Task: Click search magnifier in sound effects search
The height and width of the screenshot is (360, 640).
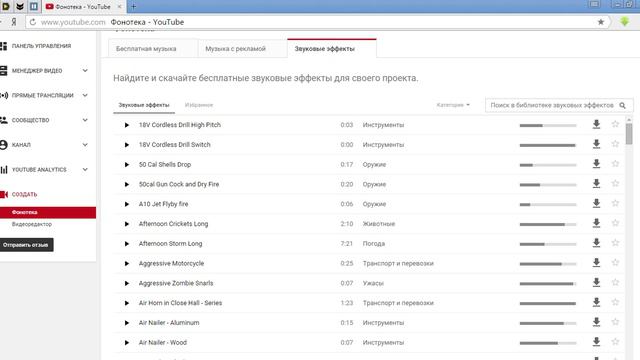Action: click(x=622, y=105)
